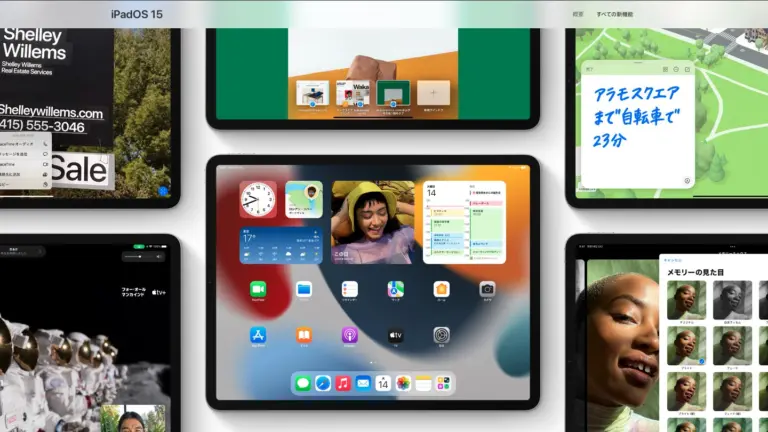
Task: Click the plus tile to add new window
Action: pyautogui.click(x=434, y=95)
